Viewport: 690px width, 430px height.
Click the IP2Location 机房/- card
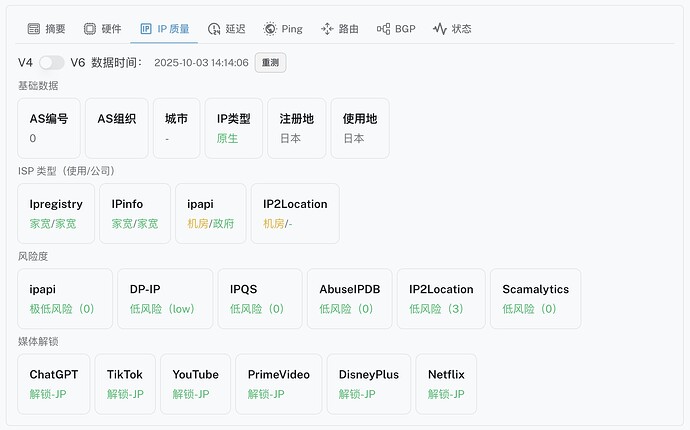(x=295, y=213)
